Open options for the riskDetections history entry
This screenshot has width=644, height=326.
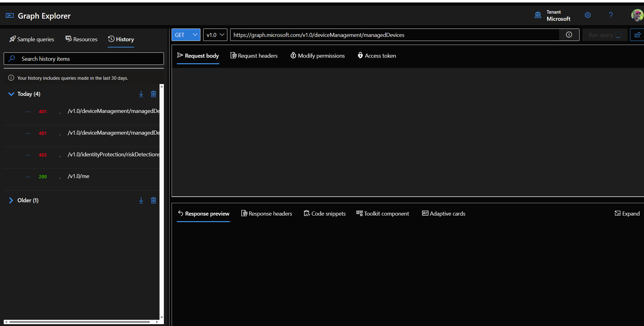[x=28, y=155]
